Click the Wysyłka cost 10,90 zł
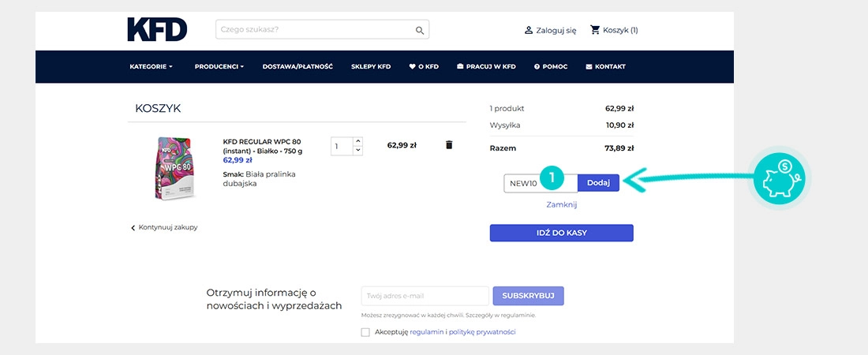This screenshot has width=868, height=355. click(x=620, y=125)
